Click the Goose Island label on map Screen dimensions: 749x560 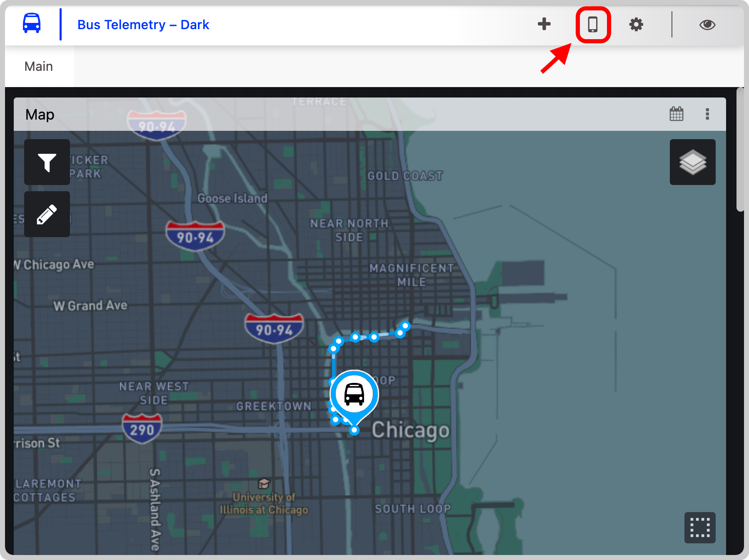[232, 198]
